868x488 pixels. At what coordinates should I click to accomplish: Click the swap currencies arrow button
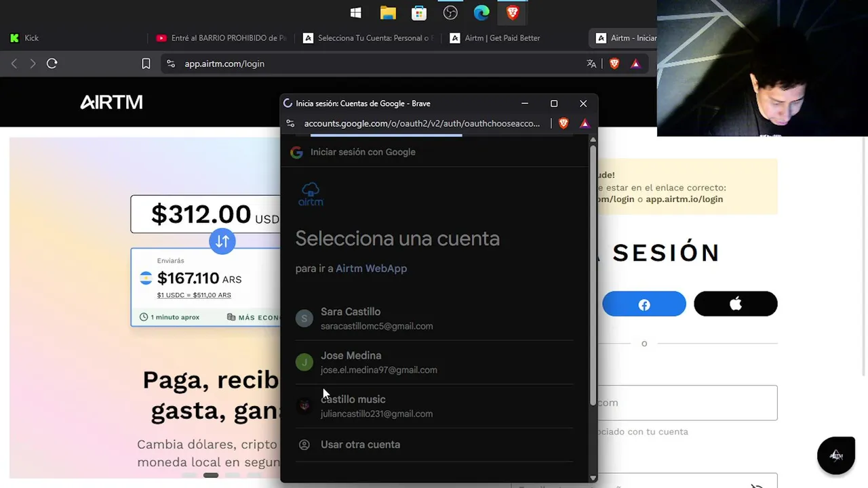[x=222, y=241]
